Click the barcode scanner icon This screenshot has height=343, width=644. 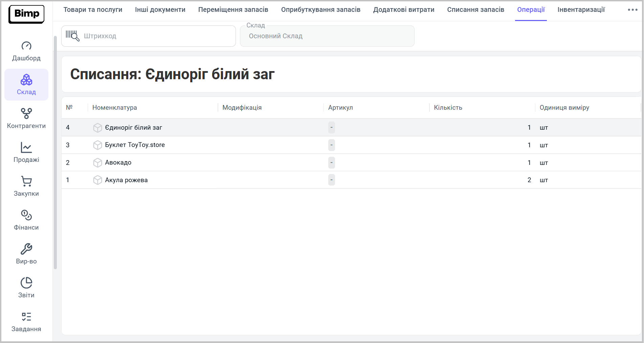(72, 36)
